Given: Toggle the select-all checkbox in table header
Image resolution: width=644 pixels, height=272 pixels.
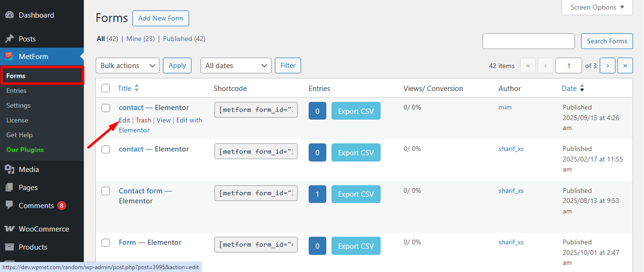Looking at the screenshot, I should pos(106,88).
